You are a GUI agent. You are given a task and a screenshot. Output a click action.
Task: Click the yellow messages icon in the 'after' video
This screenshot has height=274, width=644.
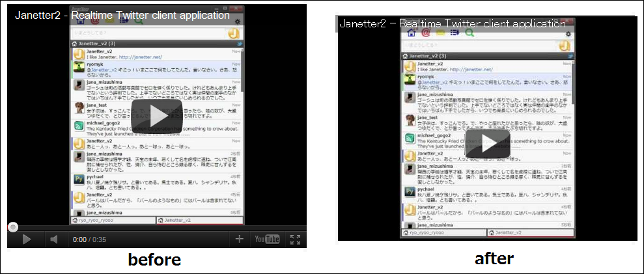pos(440,33)
